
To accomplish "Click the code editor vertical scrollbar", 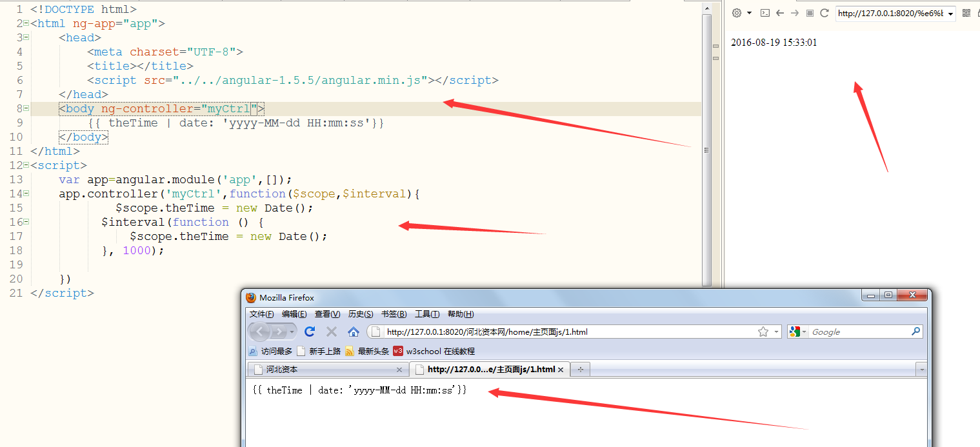I will 706,150.
